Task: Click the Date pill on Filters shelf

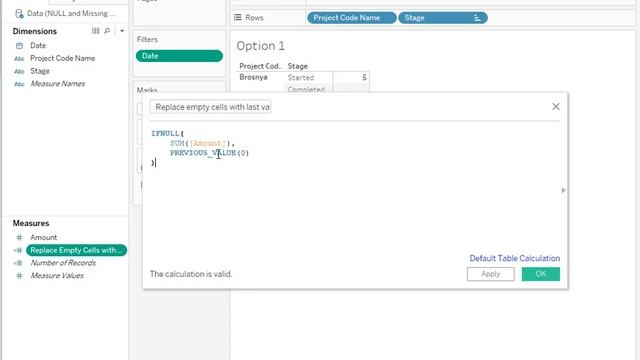Action: point(179,56)
